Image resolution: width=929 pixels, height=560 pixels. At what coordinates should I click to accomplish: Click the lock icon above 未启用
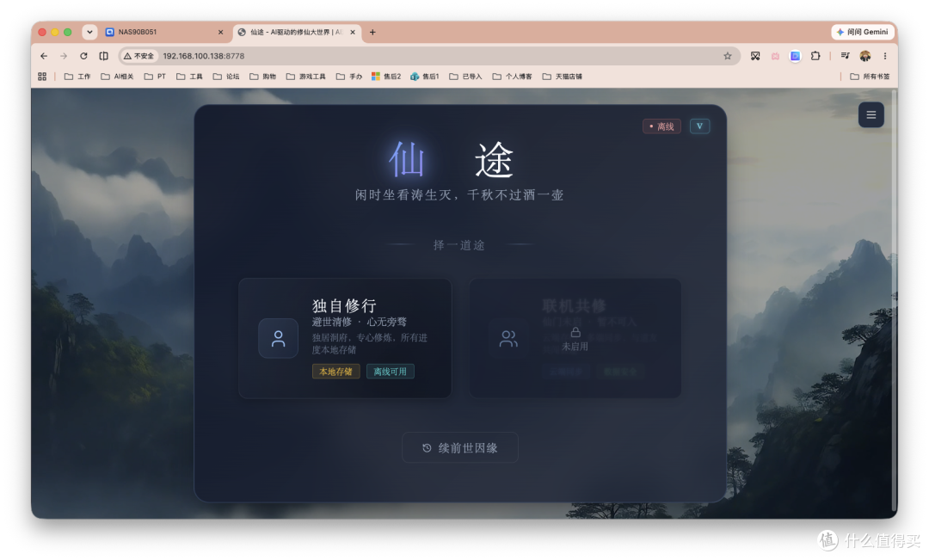tap(575, 332)
